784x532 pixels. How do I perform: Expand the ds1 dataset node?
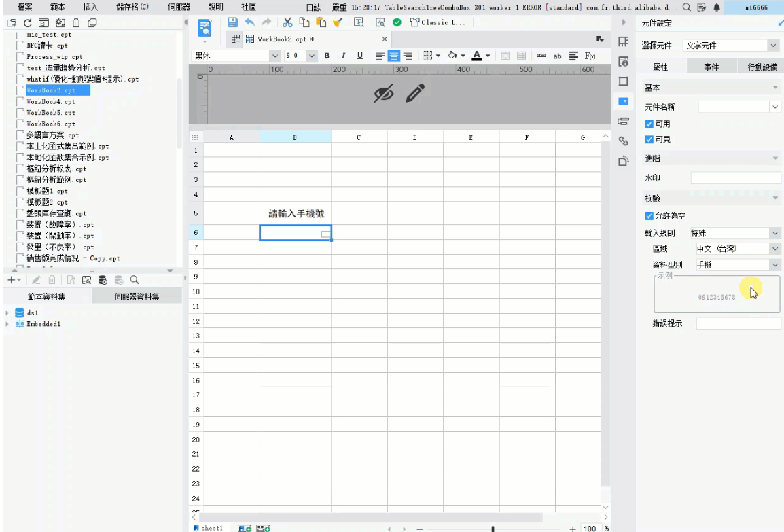coord(7,313)
